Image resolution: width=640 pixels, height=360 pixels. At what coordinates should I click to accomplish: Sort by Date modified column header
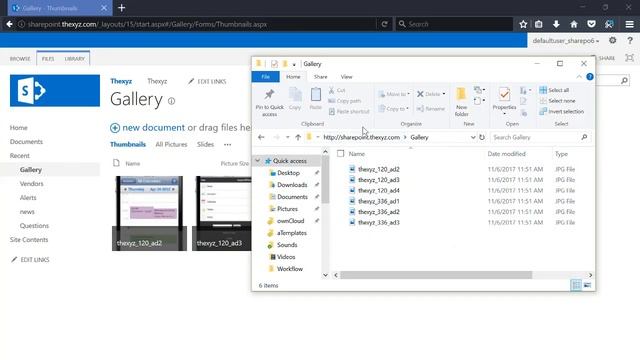pyautogui.click(x=506, y=153)
